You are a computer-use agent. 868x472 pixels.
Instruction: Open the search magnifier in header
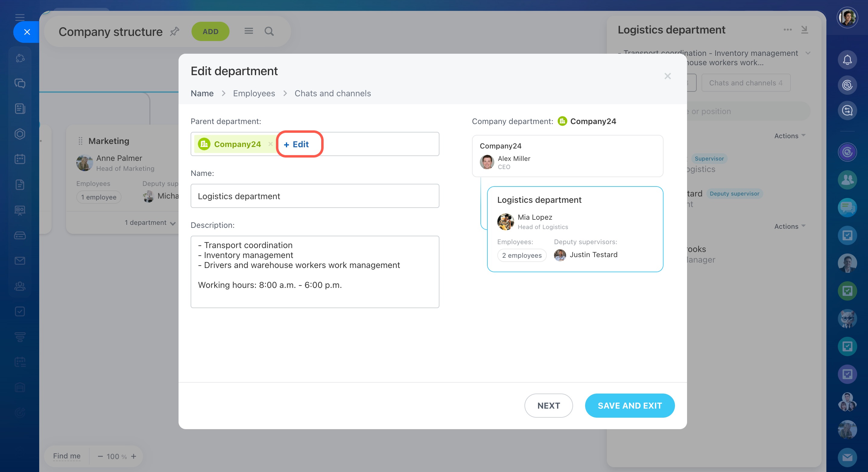point(269,31)
